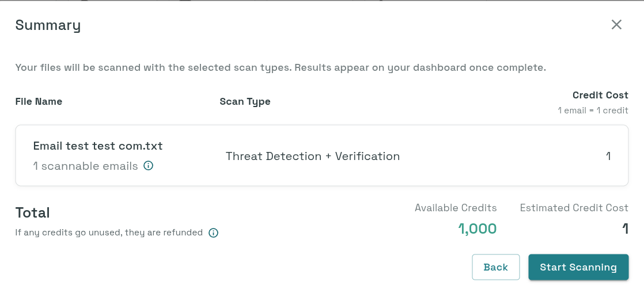
Task: Click the 1,000 available credits value
Action: [x=478, y=229]
